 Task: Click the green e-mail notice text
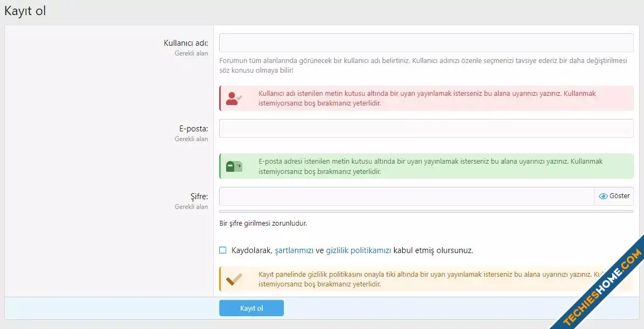(430, 166)
